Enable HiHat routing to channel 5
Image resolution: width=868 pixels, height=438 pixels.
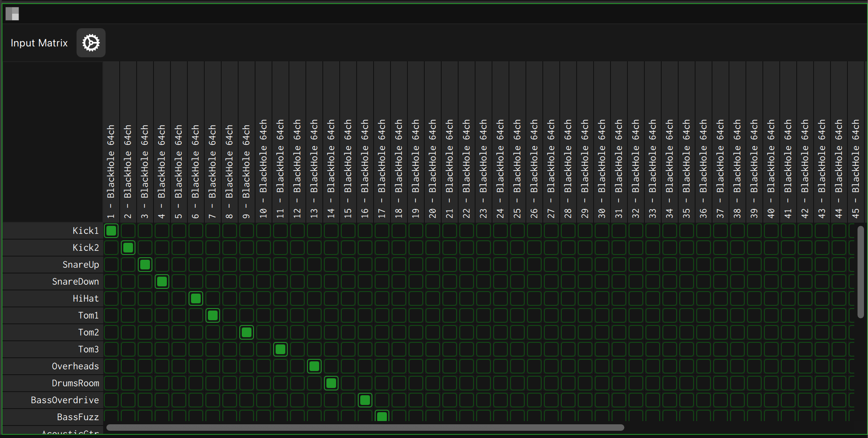point(179,298)
